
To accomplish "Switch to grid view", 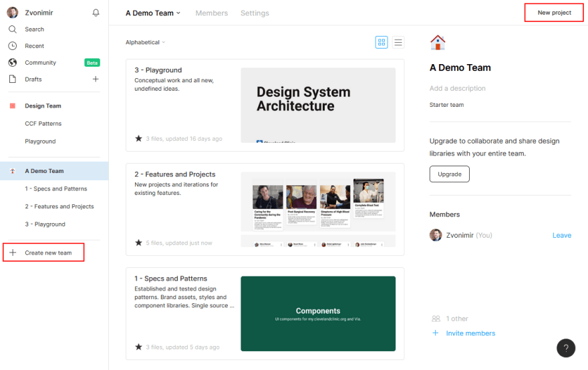I will [382, 42].
